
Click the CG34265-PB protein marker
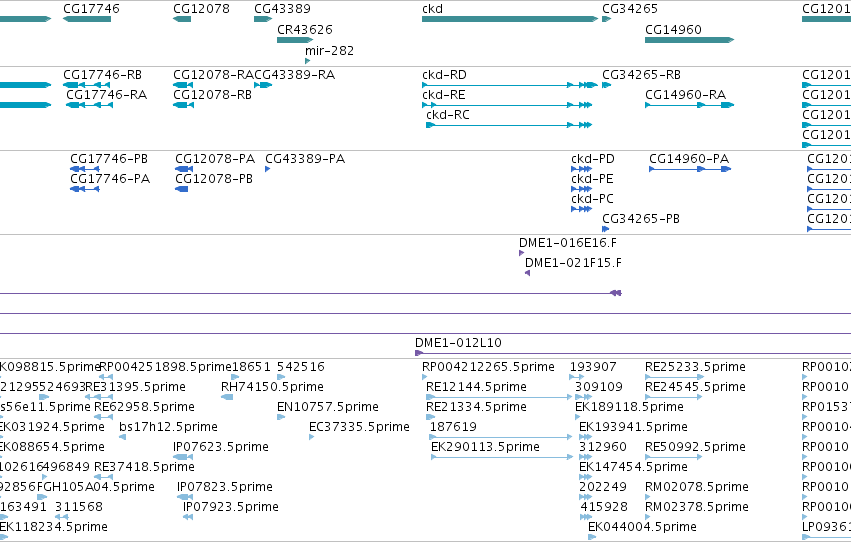pos(606,229)
